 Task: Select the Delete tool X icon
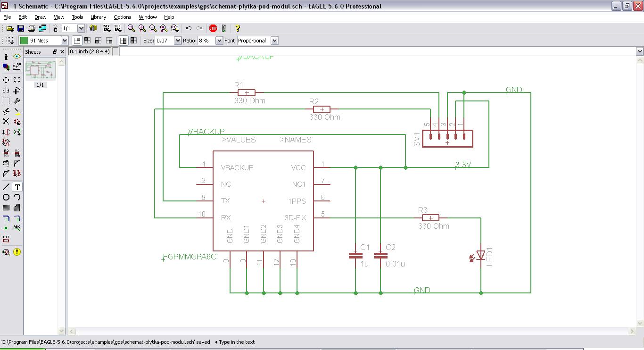pos(6,122)
